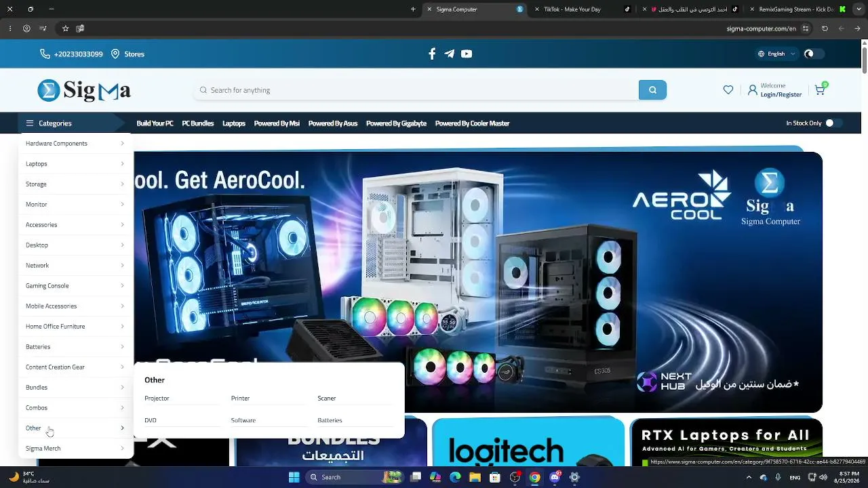This screenshot has height=488, width=868.
Task: Open the Sigma YouTube channel
Action: [x=467, y=54]
